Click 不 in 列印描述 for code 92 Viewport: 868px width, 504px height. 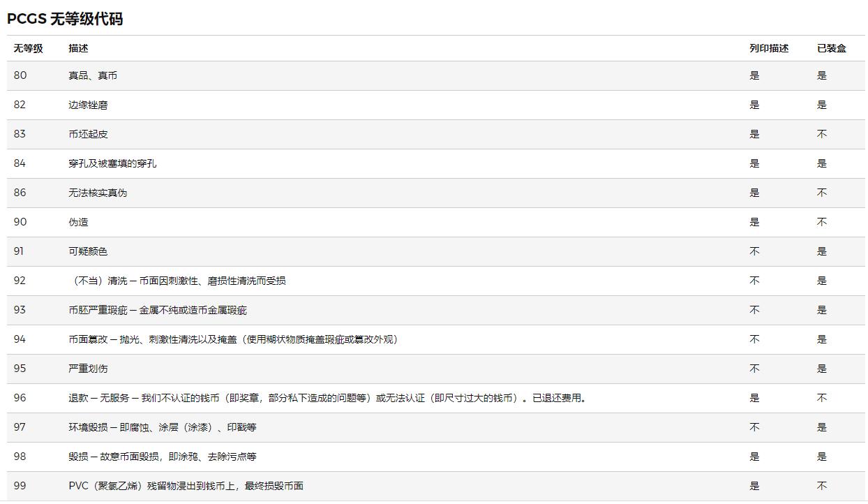point(754,281)
